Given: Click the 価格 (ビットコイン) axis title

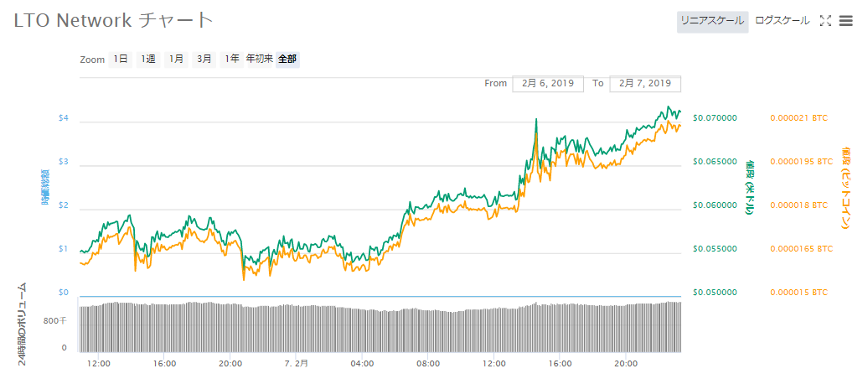Looking at the screenshot, I should pyautogui.click(x=845, y=187).
